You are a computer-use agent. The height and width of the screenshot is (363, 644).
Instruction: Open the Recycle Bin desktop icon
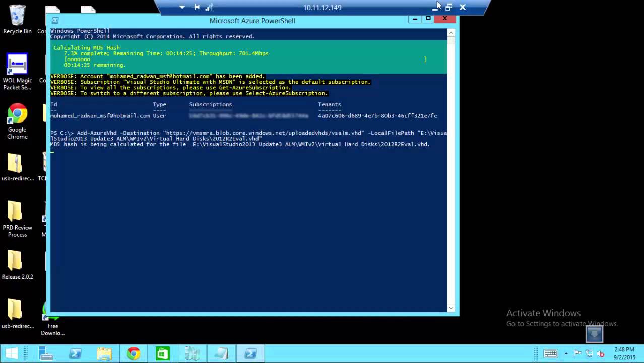click(x=17, y=20)
